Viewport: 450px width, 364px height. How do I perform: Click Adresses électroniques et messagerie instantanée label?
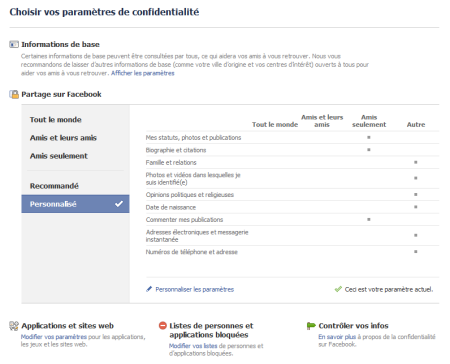197,236
